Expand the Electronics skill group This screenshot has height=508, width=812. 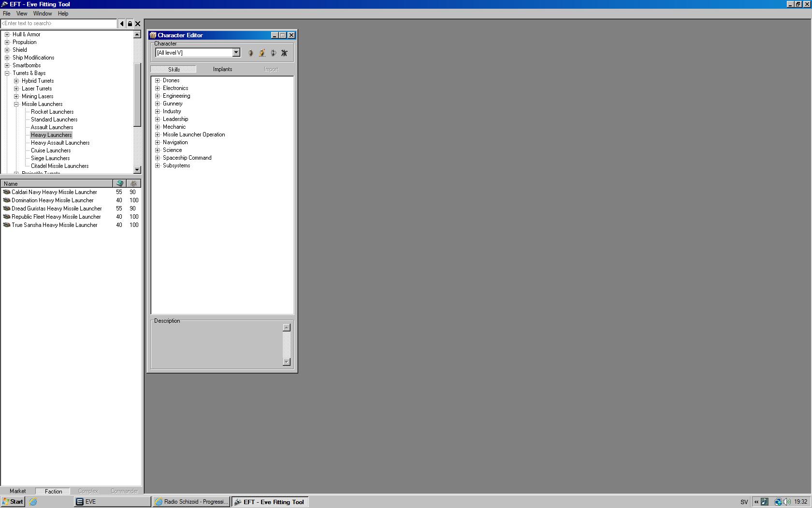pyautogui.click(x=157, y=88)
